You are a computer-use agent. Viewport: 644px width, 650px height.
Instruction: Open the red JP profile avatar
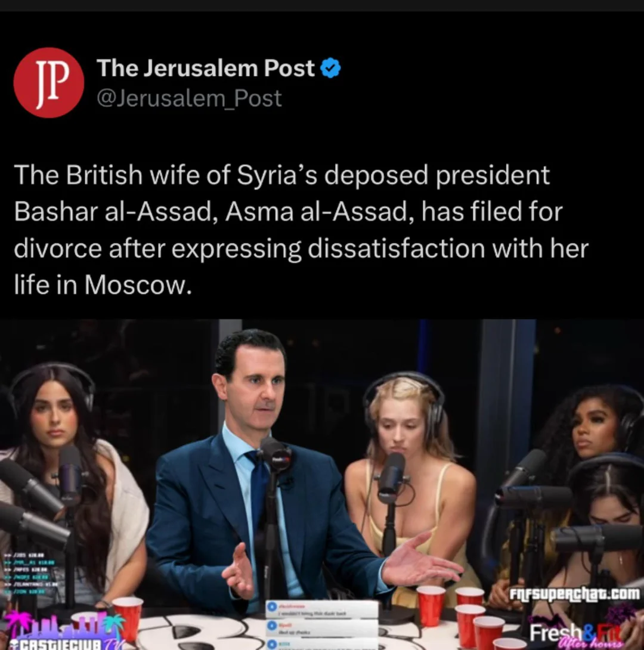(49, 82)
